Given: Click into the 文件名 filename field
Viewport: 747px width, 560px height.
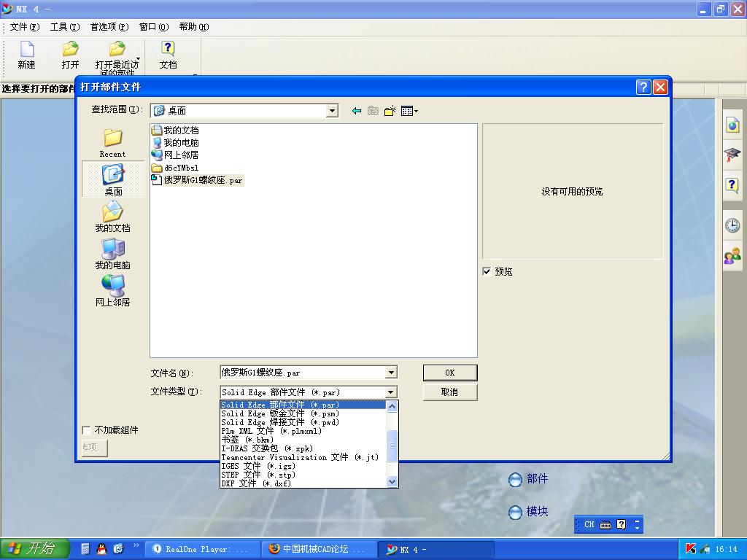Looking at the screenshot, I should 303,373.
